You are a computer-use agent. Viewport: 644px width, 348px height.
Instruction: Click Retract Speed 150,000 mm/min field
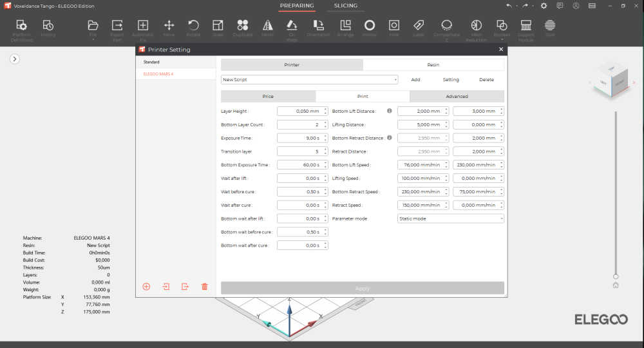[x=423, y=205]
